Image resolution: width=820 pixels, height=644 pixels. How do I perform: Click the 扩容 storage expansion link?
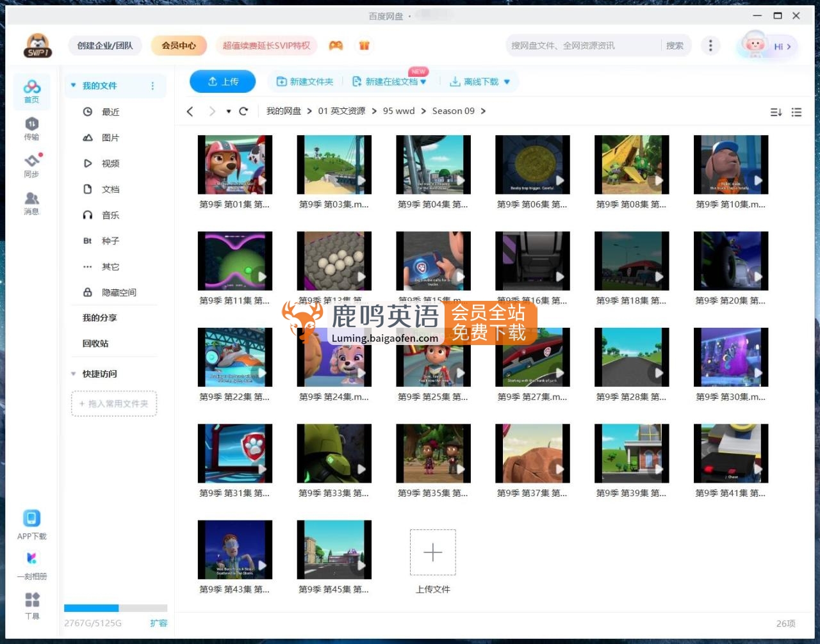[158, 622]
